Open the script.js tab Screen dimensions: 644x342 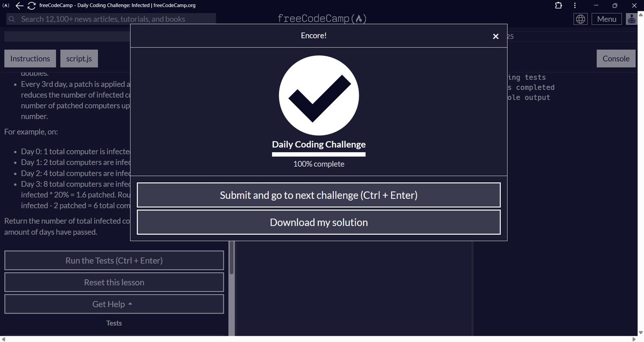79,58
